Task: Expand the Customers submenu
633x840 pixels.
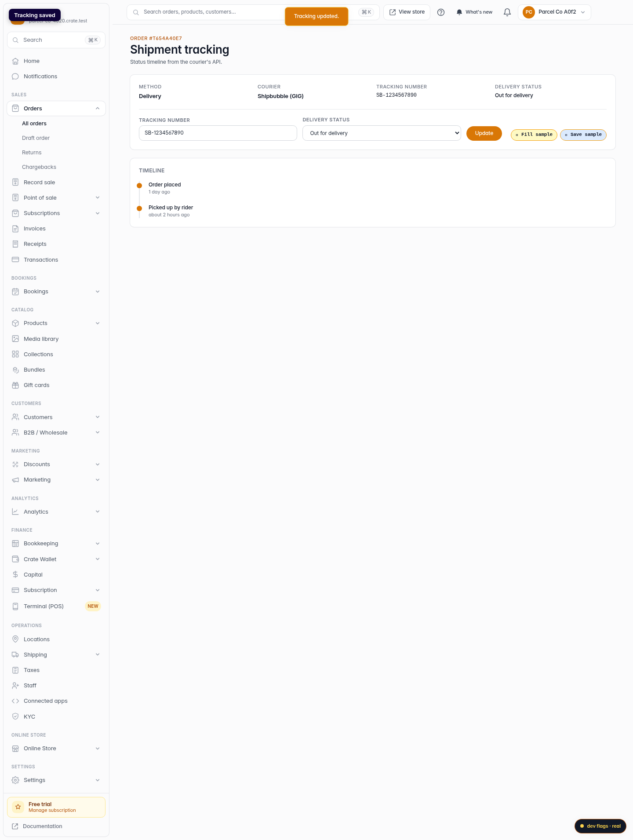Action: coord(98,417)
